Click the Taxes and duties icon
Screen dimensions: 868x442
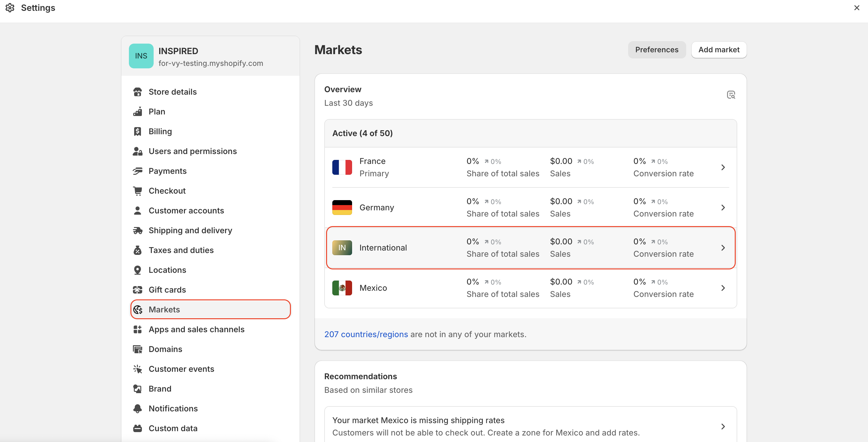[138, 250]
